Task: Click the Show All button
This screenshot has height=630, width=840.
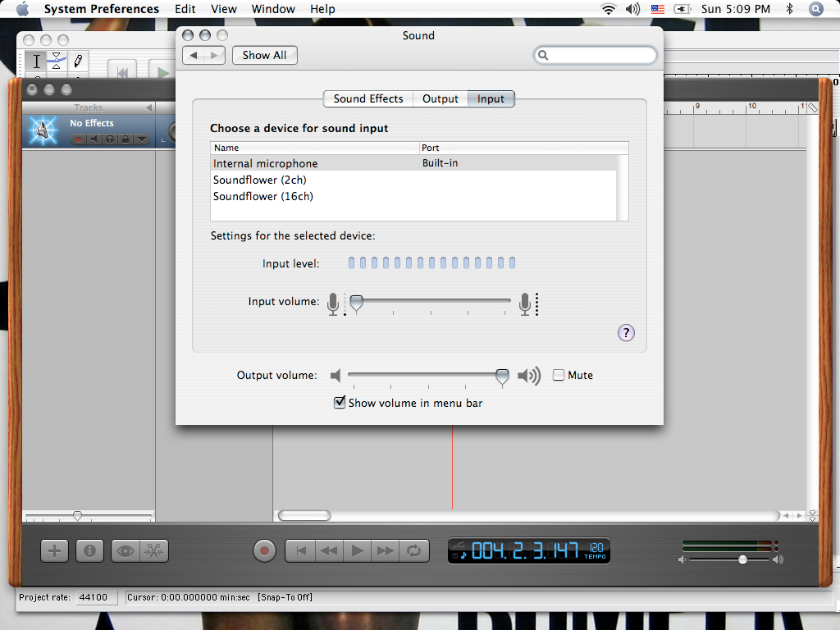Action: (x=265, y=55)
